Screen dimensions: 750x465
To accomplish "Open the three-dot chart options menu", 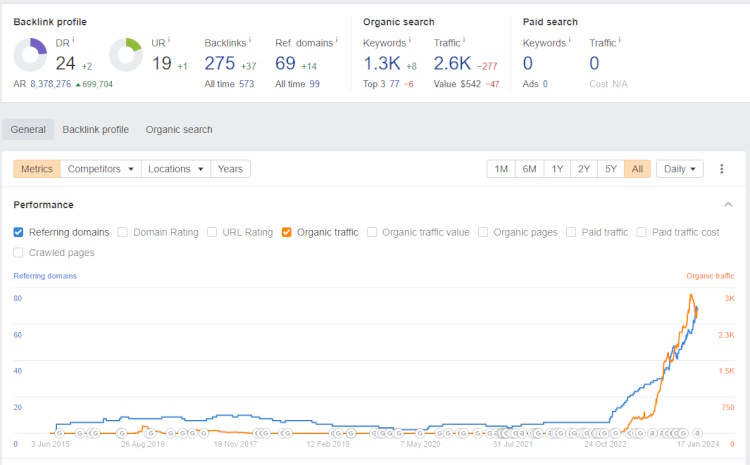I will click(x=722, y=169).
